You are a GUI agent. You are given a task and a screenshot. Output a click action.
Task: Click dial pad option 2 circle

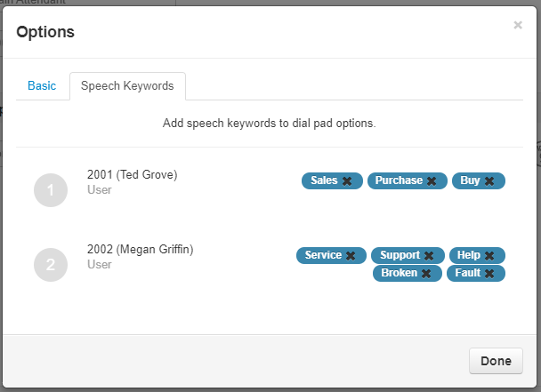tap(51, 265)
